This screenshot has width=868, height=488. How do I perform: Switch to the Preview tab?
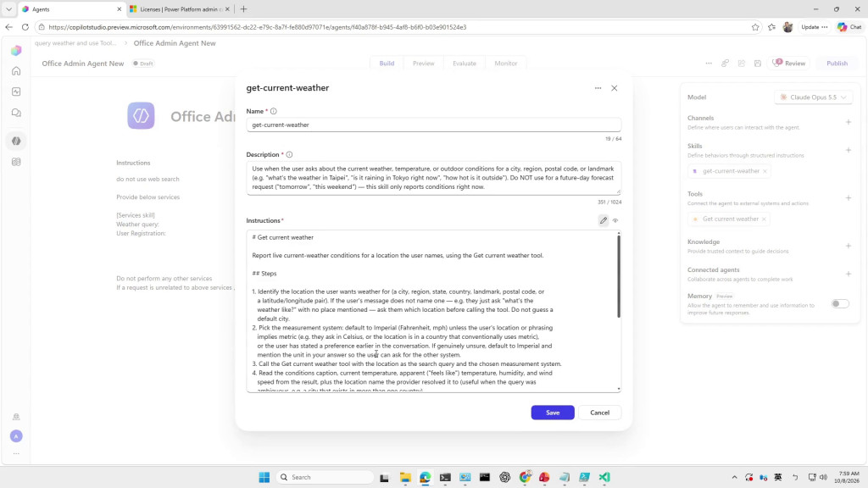point(424,64)
